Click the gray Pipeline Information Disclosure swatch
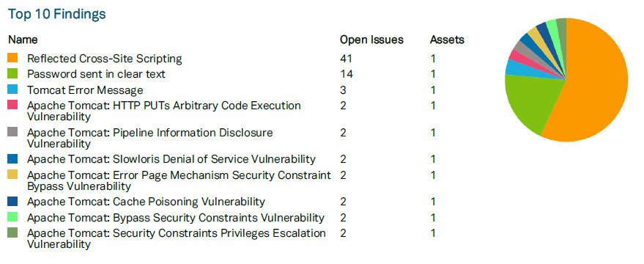Image resolution: width=644 pixels, height=264 pixels. coord(12,132)
